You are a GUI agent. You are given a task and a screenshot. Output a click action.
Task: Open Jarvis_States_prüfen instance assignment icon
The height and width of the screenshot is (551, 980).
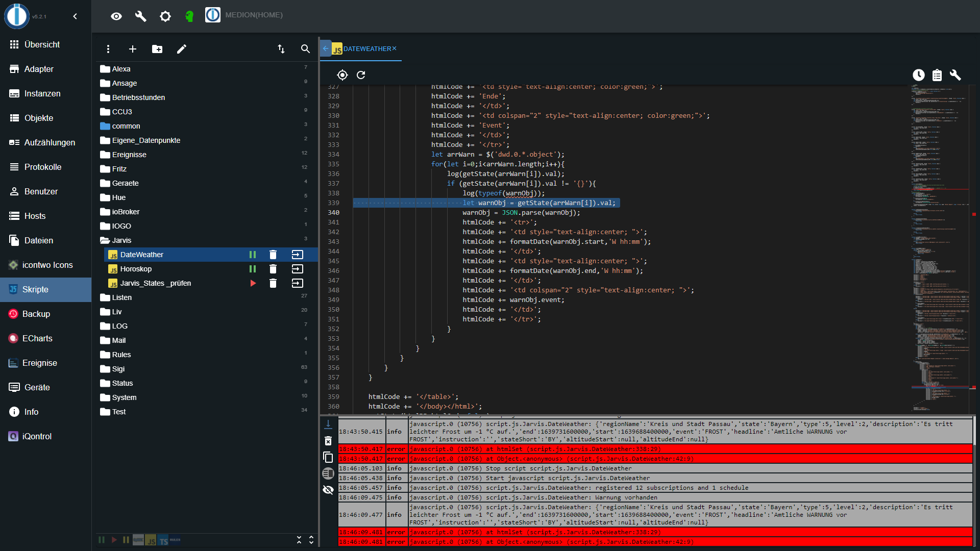(298, 283)
